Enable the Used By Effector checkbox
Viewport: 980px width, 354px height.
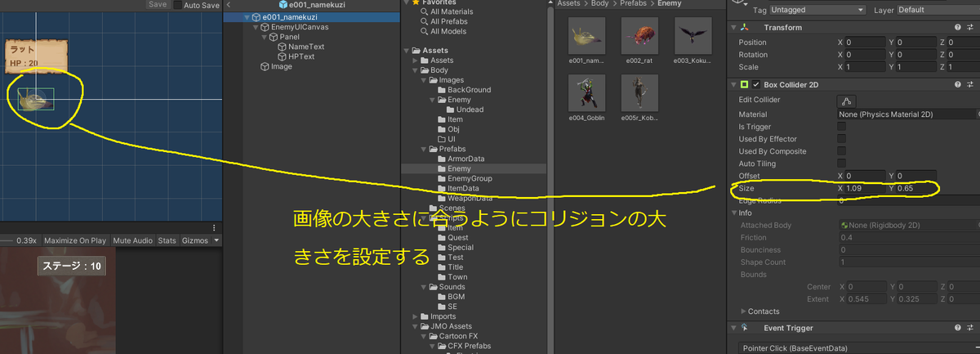pos(841,139)
